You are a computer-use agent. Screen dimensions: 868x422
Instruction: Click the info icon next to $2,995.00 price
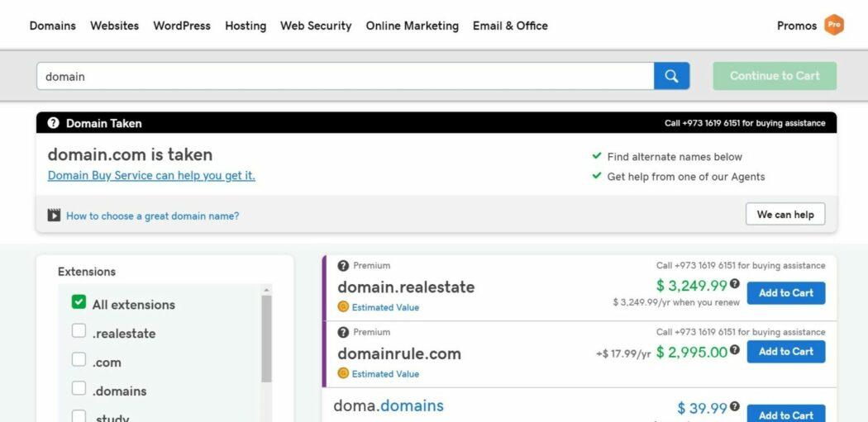point(735,351)
